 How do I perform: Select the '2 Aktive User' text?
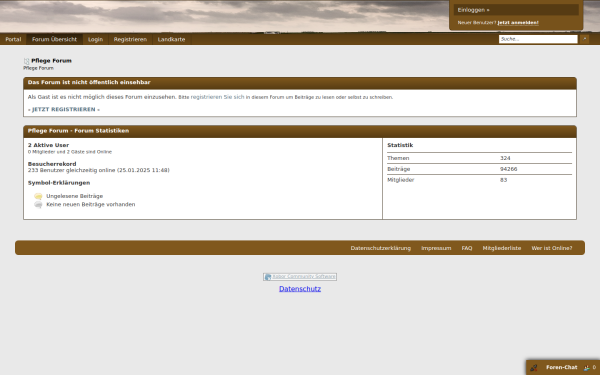coord(49,145)
